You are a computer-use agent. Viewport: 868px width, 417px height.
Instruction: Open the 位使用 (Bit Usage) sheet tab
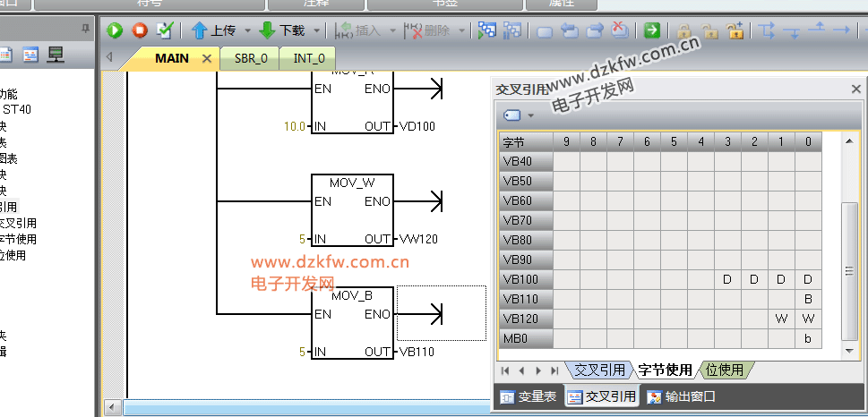725,370
